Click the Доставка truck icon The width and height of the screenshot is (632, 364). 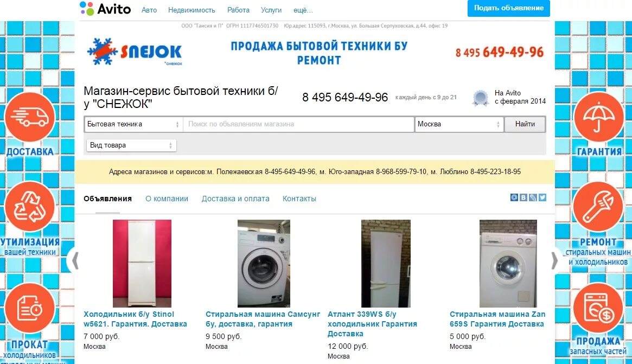pyautogui.click(x=30, y=117)
